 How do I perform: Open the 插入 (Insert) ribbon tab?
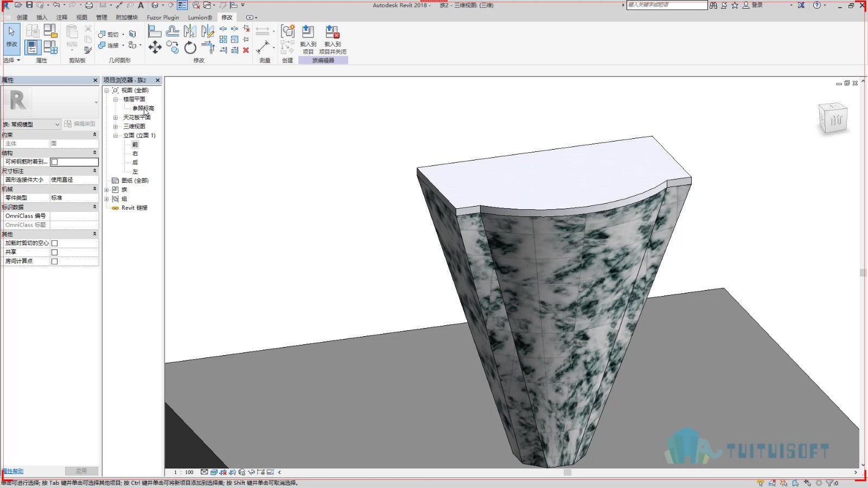click(x=42, y=17)
